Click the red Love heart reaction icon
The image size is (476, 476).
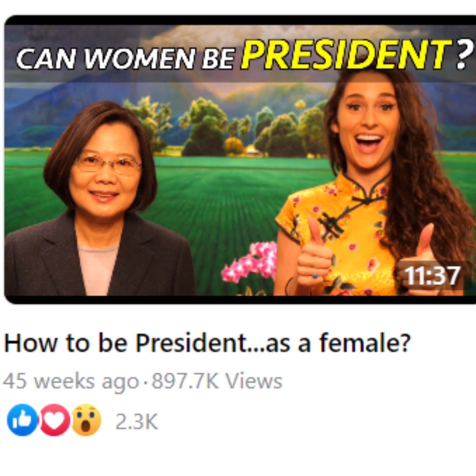pos(54,420)
